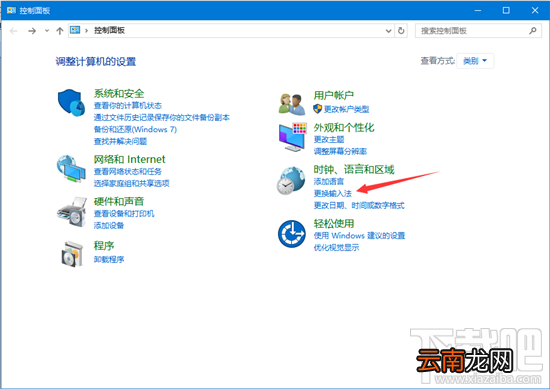Open 卸载程序 link
The width and height of the screenshot is (550, 389).
(x=109, y=260)
